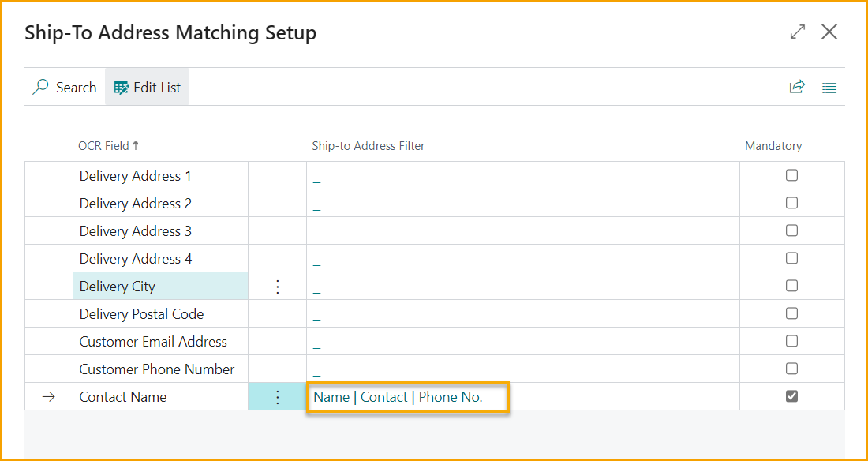Open Delivery City row actions menu
This screenshot has width=868, height=461.
tap(278, 287)
